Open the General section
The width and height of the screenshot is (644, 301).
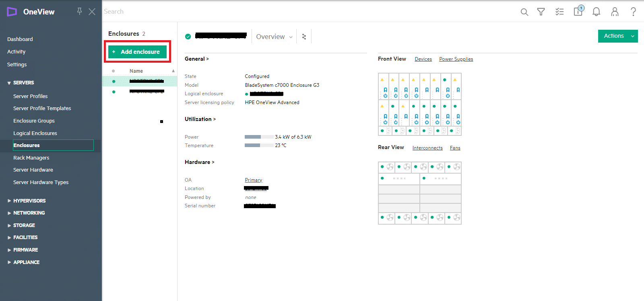(196, 59)
